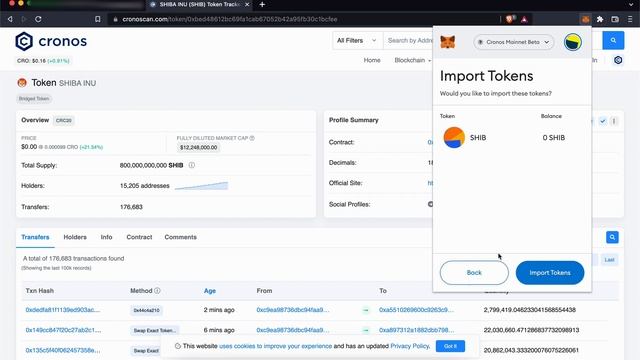Screen dimensions: 640x360
Task: Click the Import Tokens button
Action: coord(550,273)
